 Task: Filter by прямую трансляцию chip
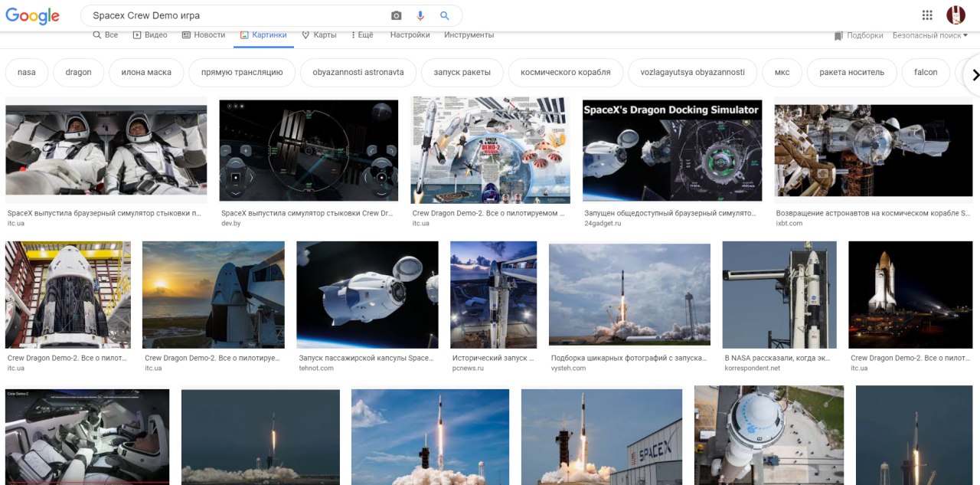point(242,73)
